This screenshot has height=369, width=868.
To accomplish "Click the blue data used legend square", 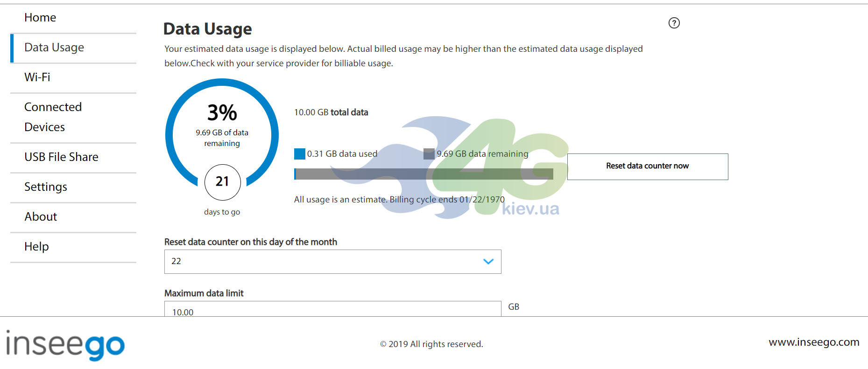I will point(300,154).
